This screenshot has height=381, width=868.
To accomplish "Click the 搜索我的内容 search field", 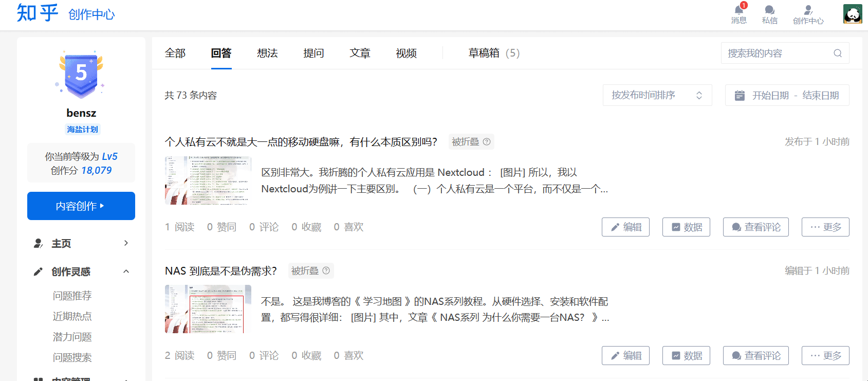I will pos(776,53).
